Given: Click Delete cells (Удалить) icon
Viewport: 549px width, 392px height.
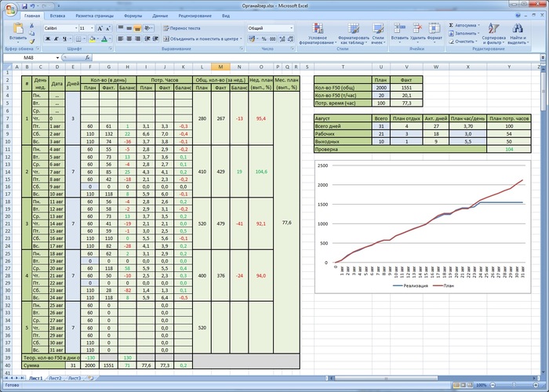Looking at the screenshot, I should pos(417,34).
